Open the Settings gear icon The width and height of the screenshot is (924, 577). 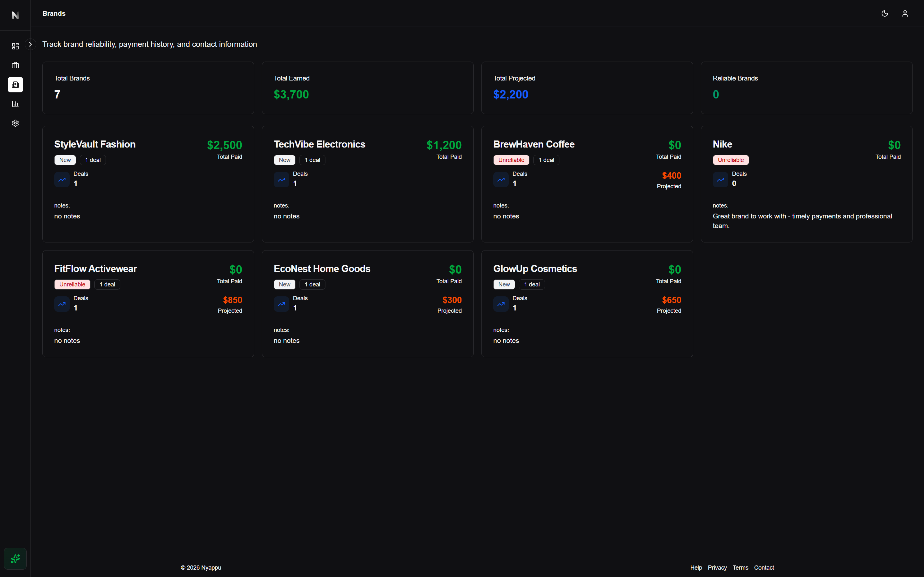15,123
